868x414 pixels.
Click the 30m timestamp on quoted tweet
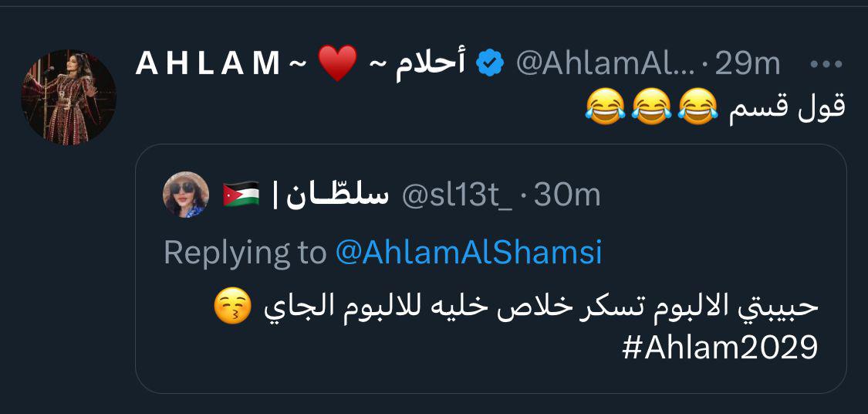pos(567,195)
